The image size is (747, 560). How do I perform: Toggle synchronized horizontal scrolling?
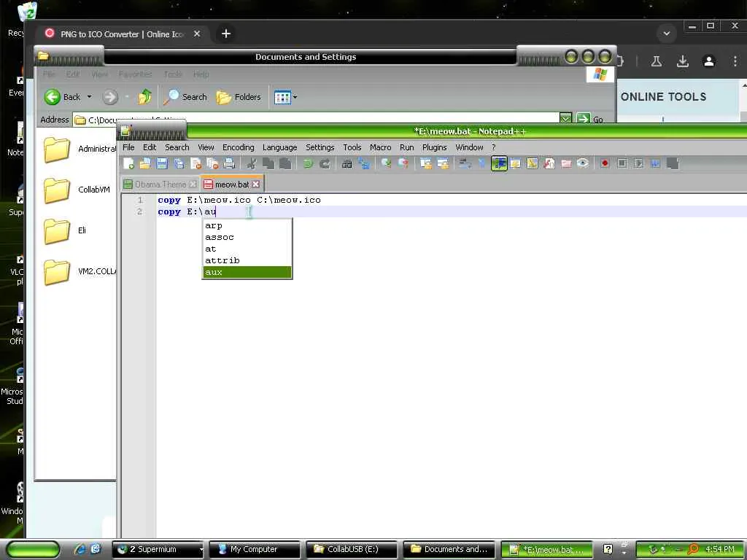443,164
